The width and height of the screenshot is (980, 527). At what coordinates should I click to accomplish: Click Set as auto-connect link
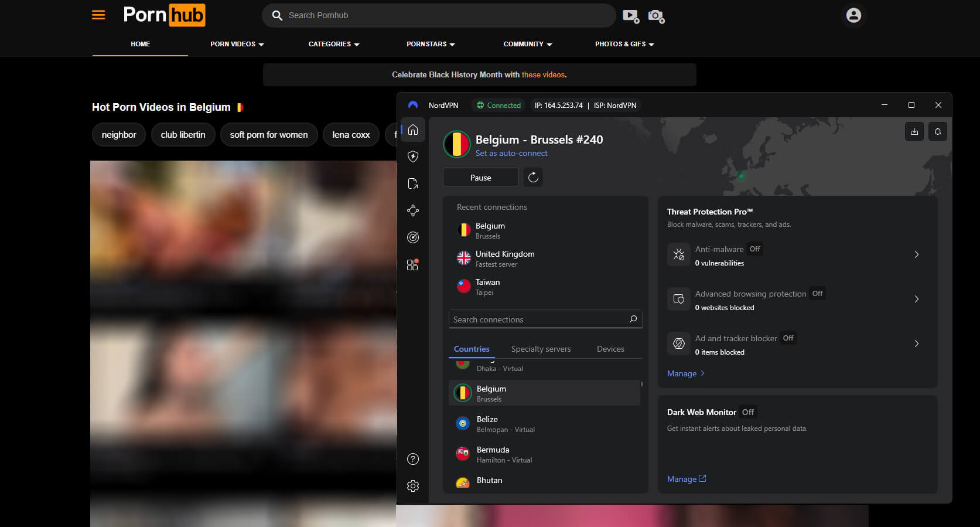pyautogui.click(x=511, y=153)
